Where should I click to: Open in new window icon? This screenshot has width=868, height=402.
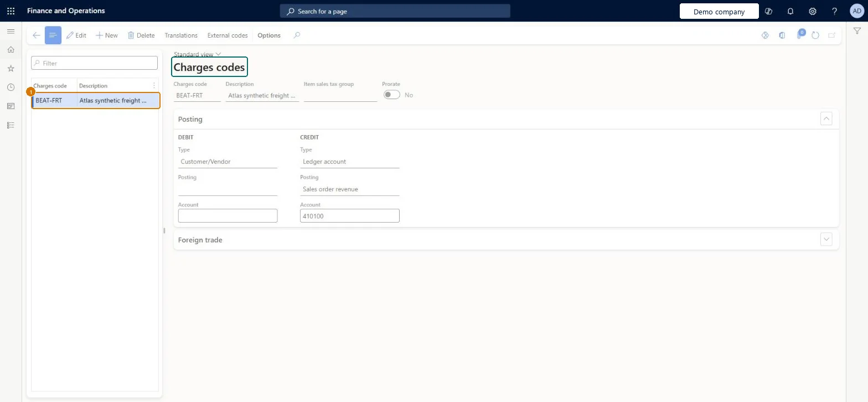tap(831, 35)
